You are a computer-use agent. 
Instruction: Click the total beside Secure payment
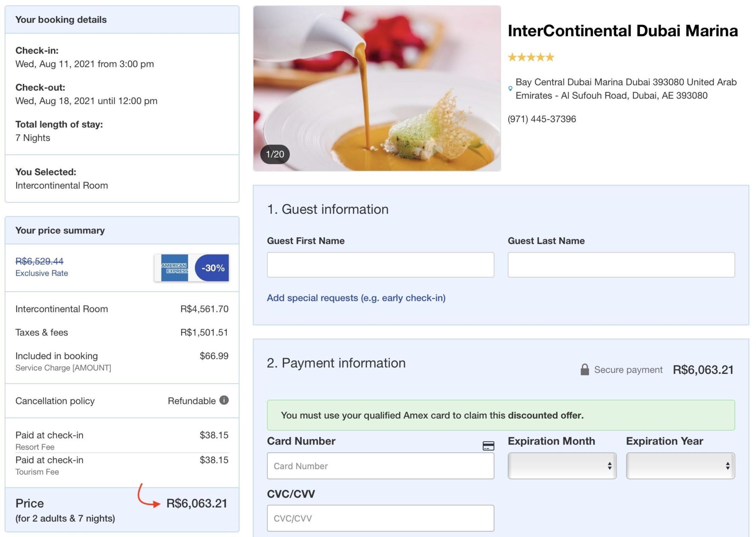703,370
